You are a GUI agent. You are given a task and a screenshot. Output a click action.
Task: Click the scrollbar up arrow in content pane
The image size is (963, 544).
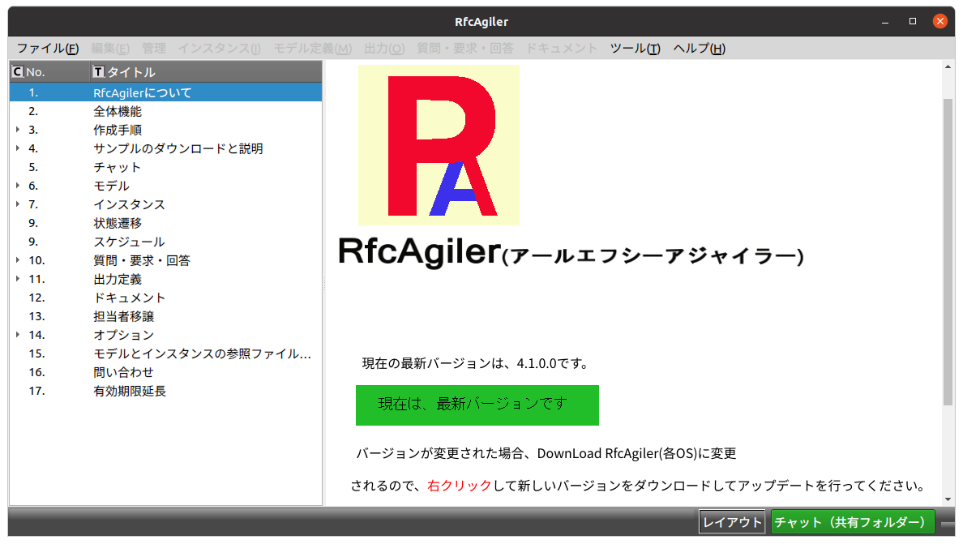[x=948, y=66]
